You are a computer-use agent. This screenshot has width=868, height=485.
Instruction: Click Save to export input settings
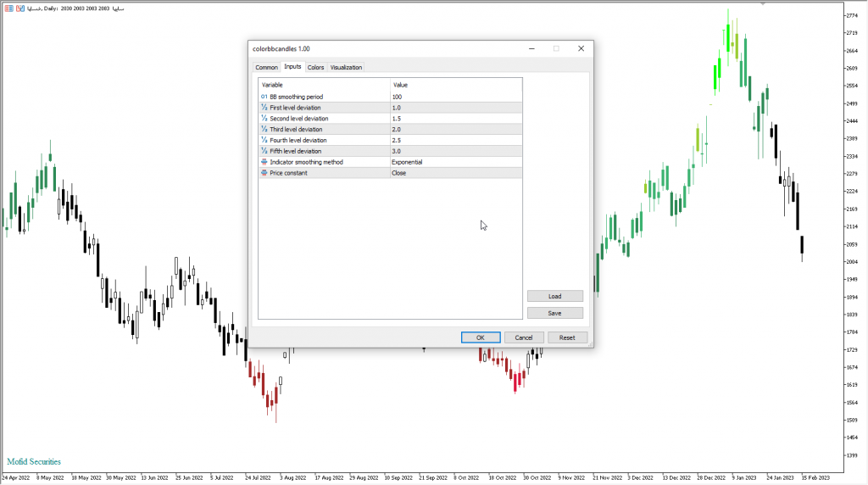point(554,313)
